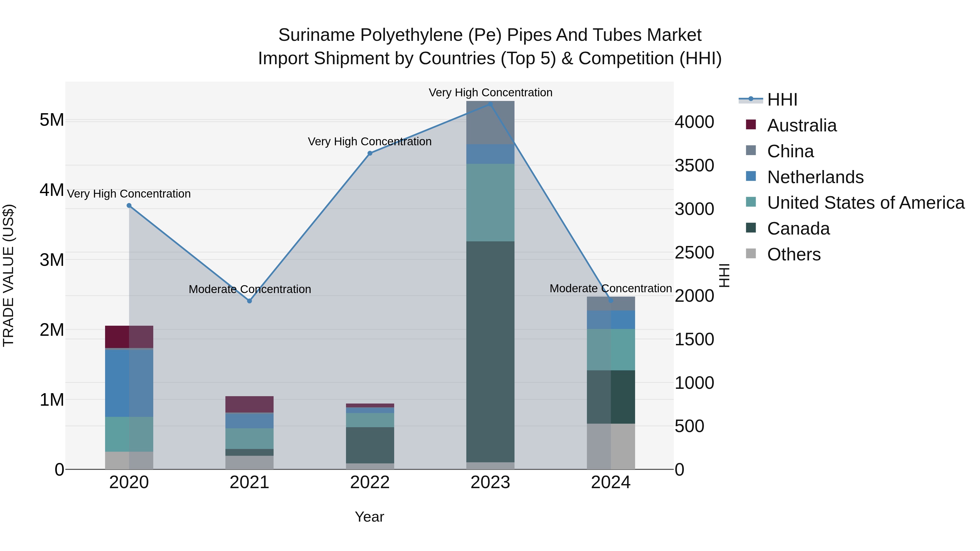980x551 pixels.
Task: Click 2024 Others bar segment
Action: (611, 447)
